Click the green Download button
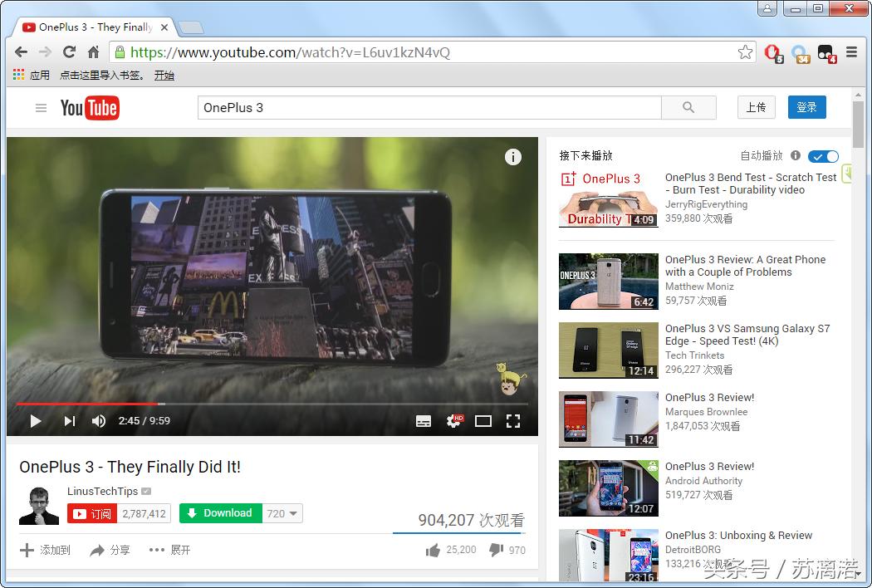872x588 pixels. point(221,513)
